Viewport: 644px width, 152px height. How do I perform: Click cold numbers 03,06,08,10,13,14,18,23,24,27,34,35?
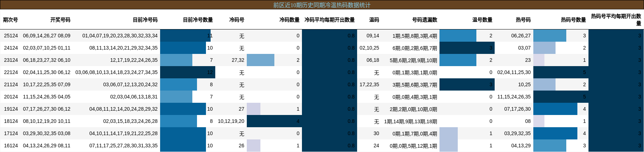pos(116,72)
